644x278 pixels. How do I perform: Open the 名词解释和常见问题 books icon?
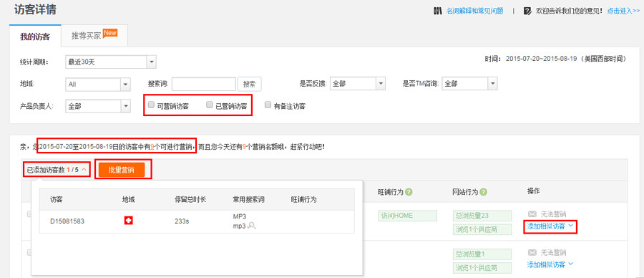pos(438,11)
